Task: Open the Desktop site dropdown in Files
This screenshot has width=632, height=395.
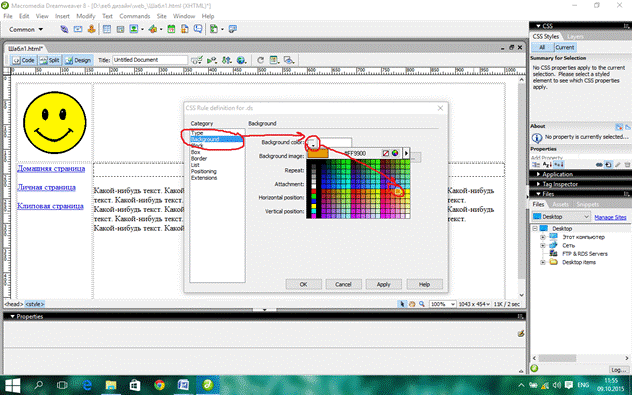Action: tap(561, 217)
